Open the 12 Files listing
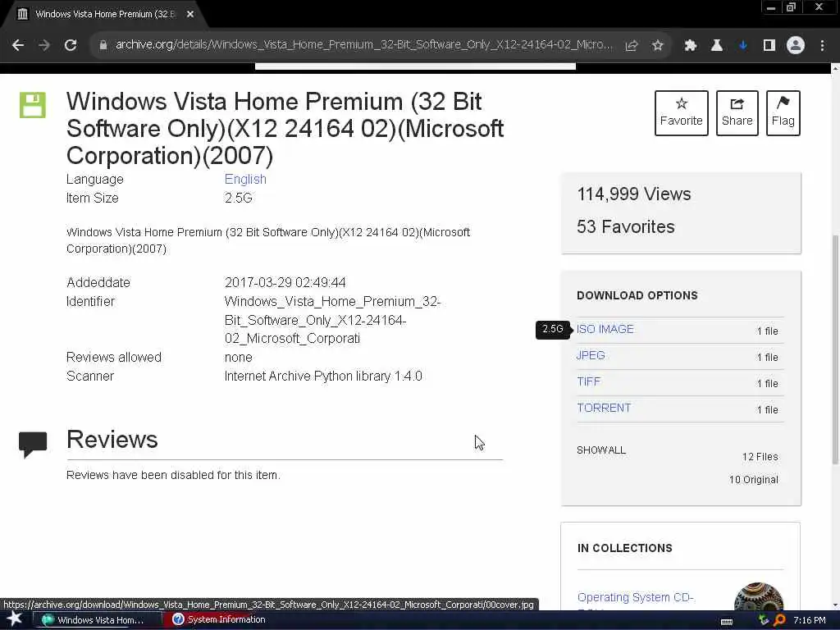The image size is (840, 630). [x=760, y=457]
